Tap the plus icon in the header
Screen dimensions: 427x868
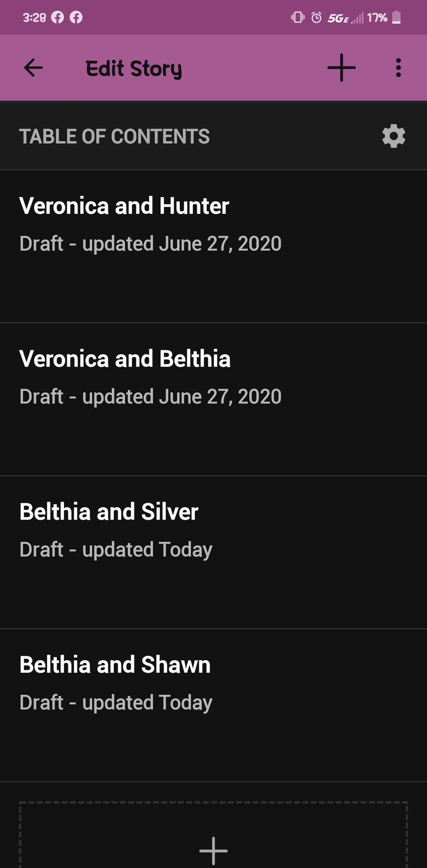coord(342,68)
